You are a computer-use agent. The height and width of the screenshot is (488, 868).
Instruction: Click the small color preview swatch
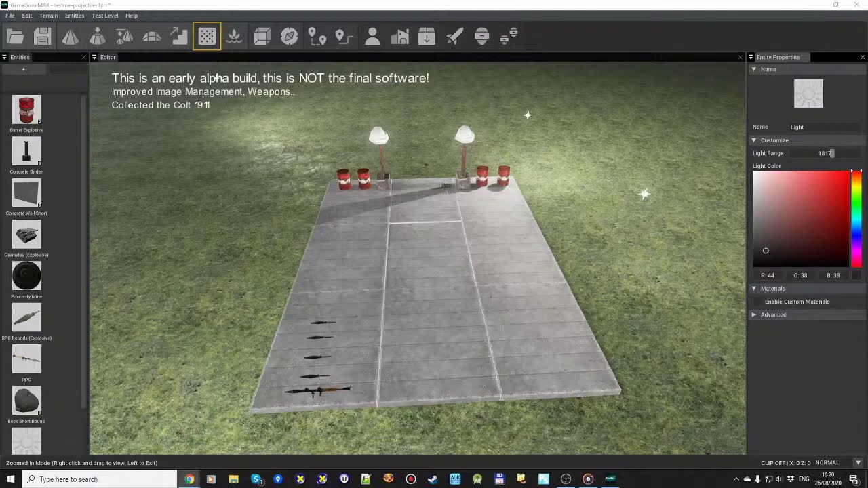857,275
